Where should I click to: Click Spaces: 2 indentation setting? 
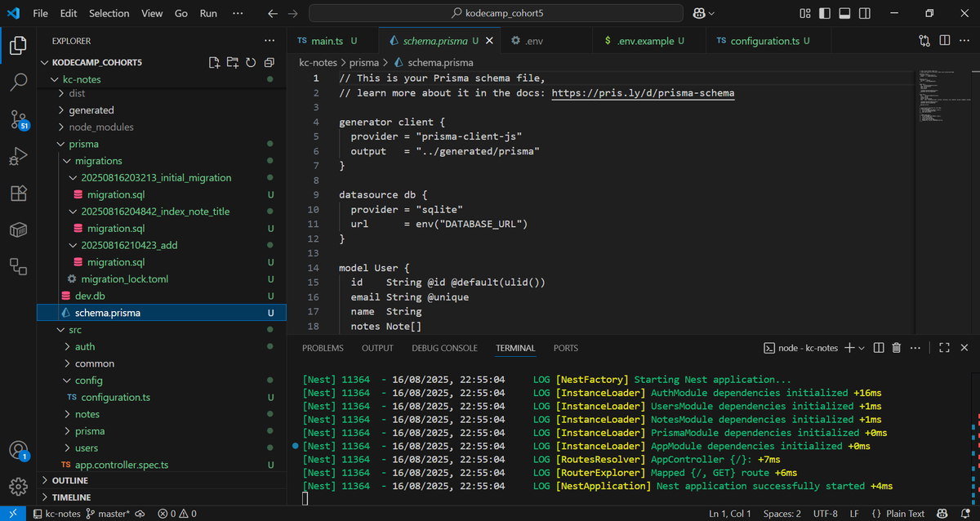pos(782,514)
